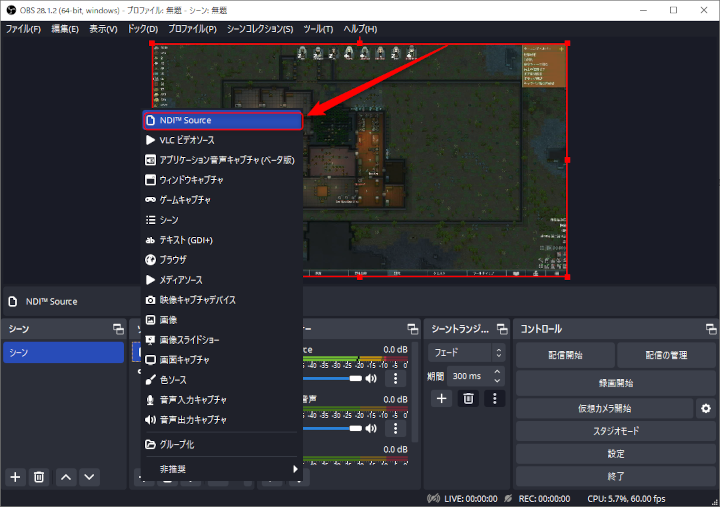Open the ファイル(F) menu

[x=23, y=29]
